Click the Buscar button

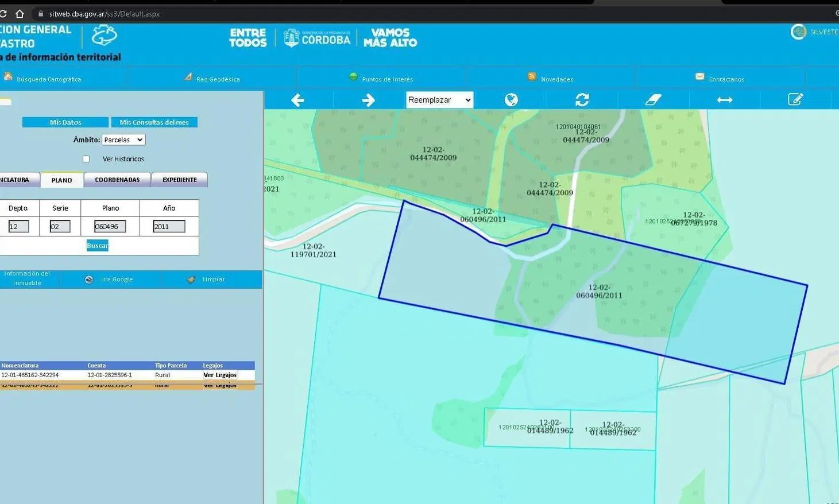tap(97, 246)
